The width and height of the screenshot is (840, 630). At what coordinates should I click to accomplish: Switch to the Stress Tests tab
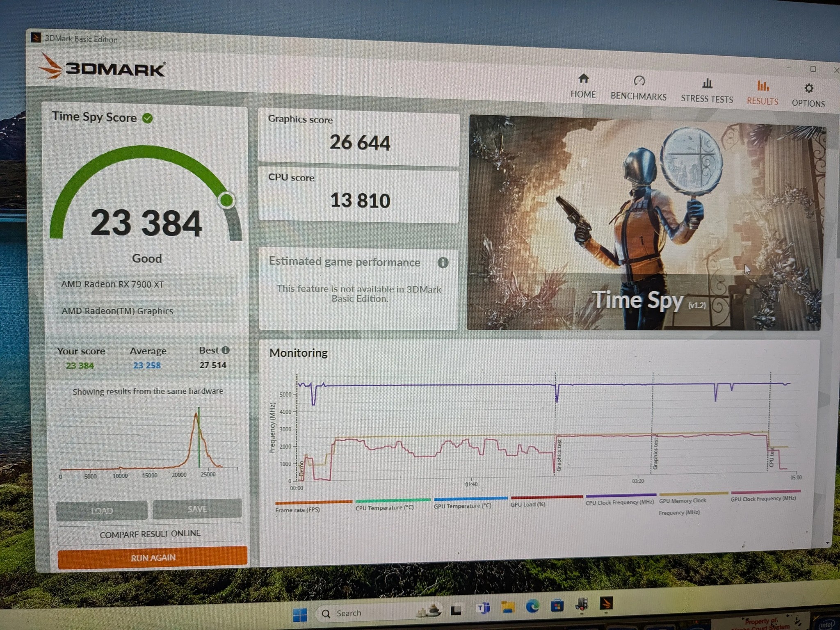pyautogui.click(x=707, y=91)
